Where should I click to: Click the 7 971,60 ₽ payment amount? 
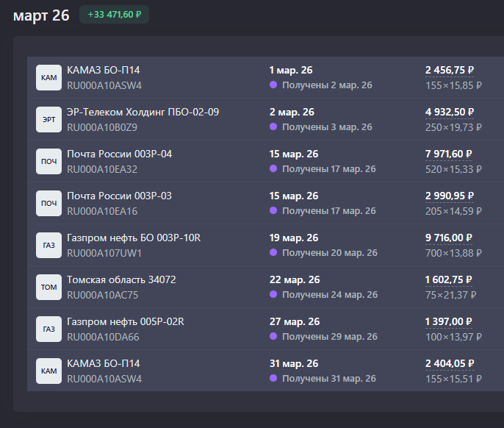coord(448,154)
